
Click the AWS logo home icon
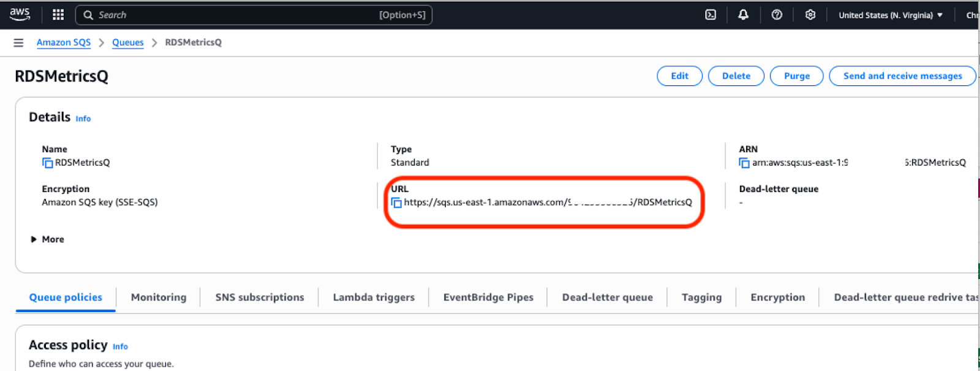[x=20, y=14]
